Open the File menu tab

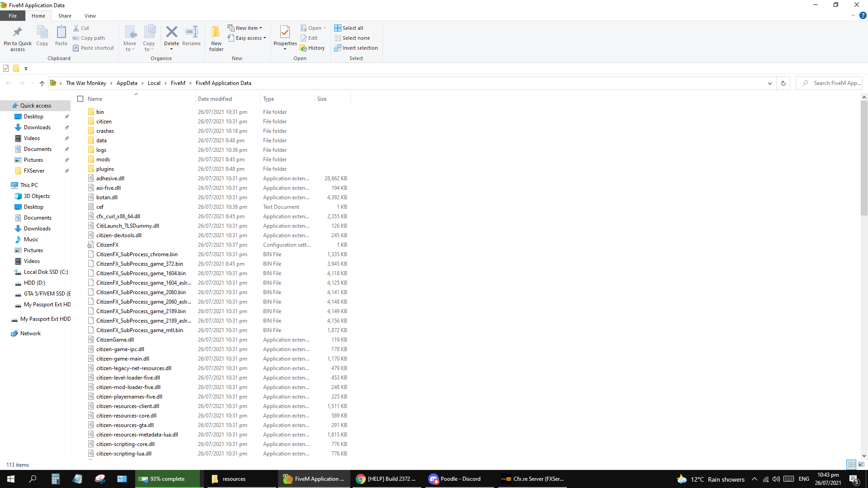[13, 16]
